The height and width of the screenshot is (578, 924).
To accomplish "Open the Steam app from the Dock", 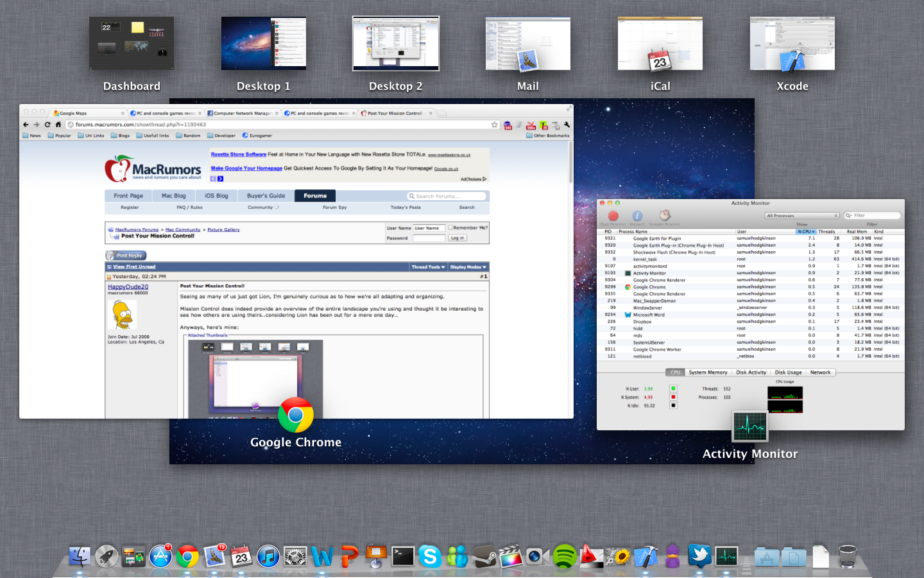I will (484, 556).
